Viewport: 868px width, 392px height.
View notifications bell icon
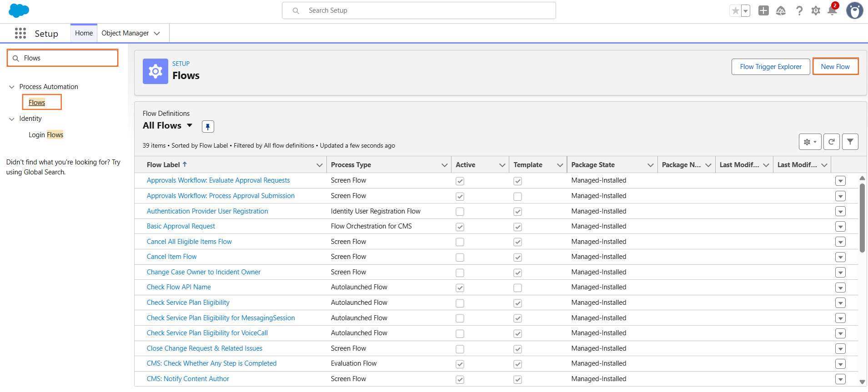[833, 10]
